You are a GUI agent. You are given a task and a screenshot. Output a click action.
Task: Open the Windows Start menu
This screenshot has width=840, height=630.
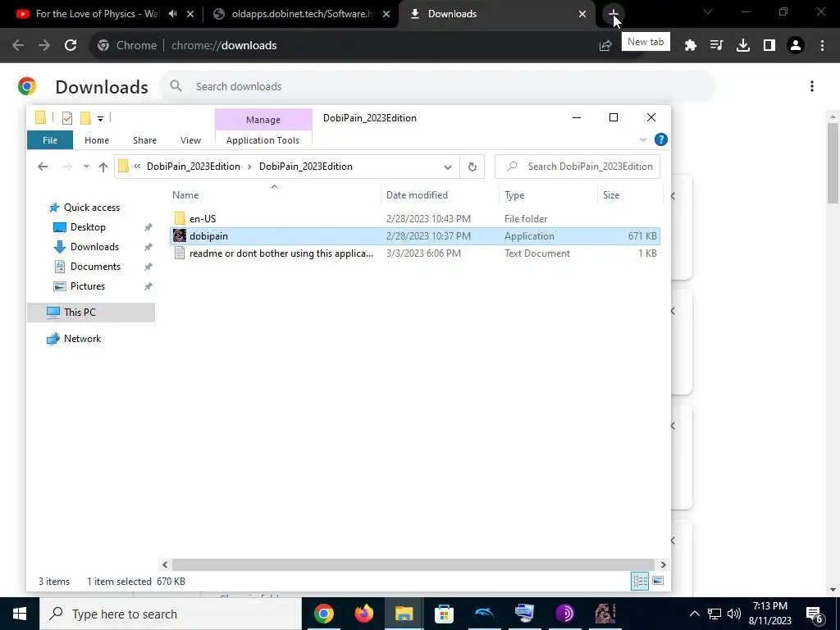20,614
